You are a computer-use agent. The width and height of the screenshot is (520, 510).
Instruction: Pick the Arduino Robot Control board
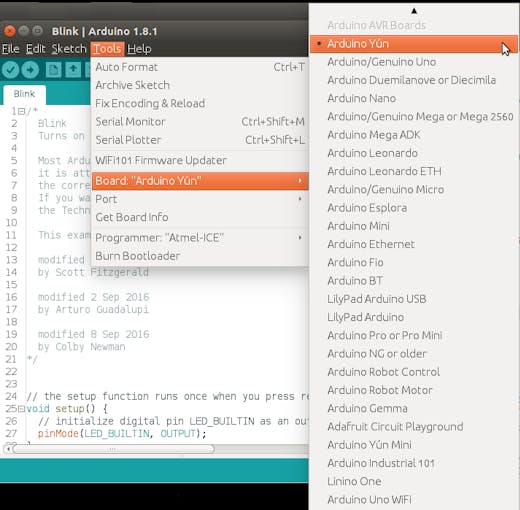[x=414, y=372]
